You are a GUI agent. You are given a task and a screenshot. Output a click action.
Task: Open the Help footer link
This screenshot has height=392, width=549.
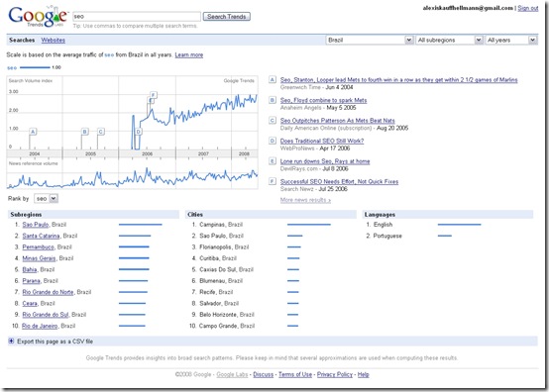pos(363,374)
